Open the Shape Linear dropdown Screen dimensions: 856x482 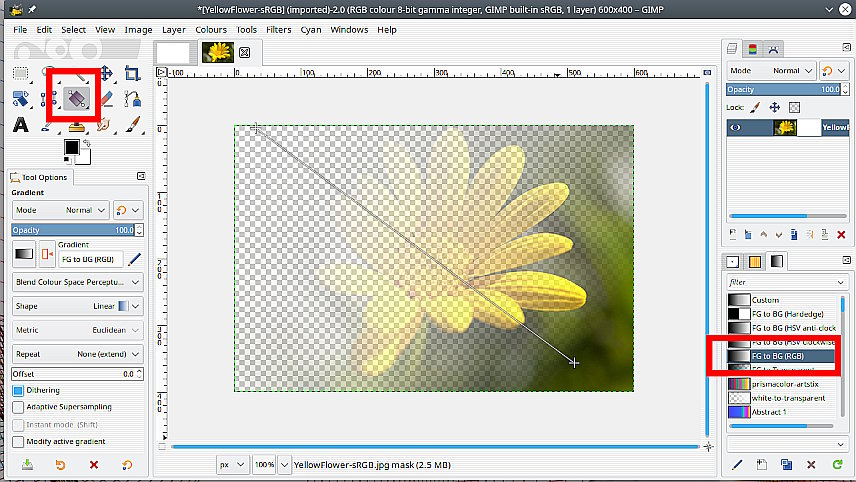click(76, 307)
